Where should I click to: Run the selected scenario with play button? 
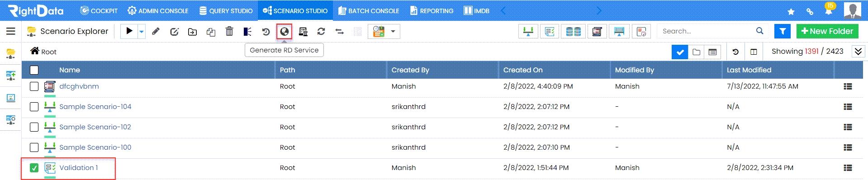pos(129,31)
